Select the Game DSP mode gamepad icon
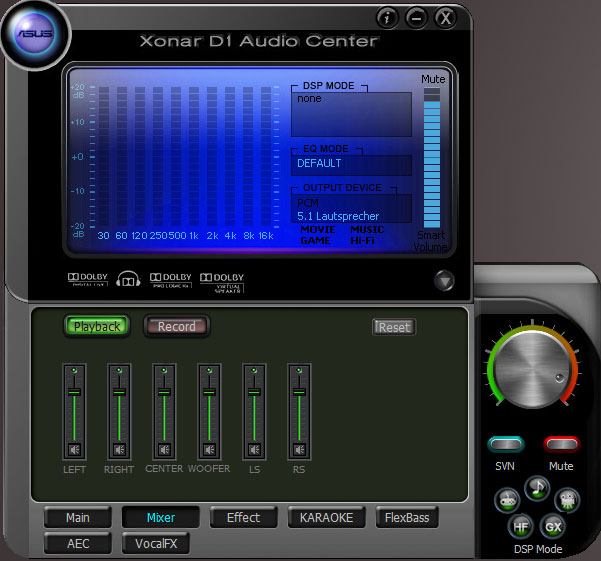 click(507, 500)
